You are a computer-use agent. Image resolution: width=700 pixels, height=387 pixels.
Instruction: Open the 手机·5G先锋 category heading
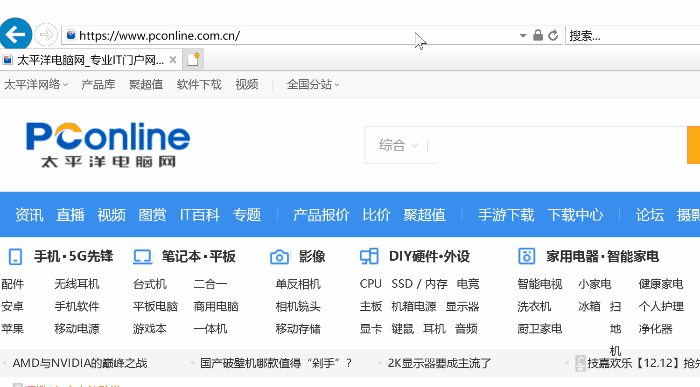[74, 256]
